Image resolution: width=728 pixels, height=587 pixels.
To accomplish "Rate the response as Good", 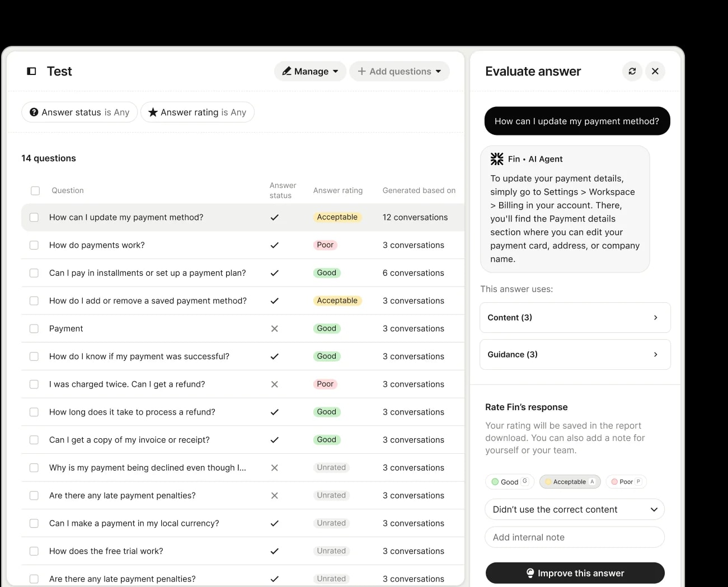I will 510,482.
